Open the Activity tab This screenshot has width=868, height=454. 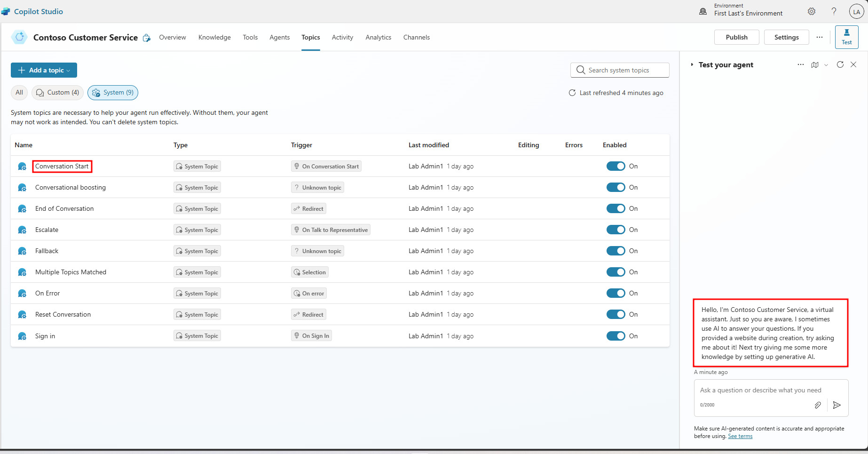342,37
